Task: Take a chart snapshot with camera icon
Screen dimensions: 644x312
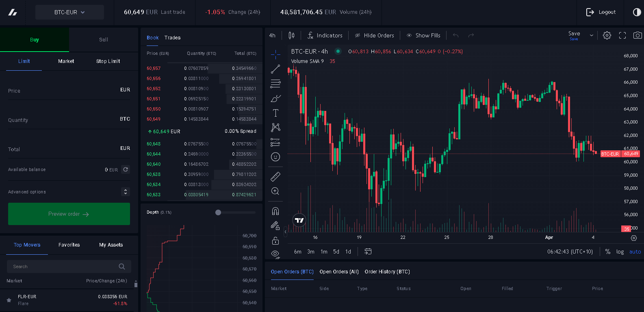Action: 637,35
